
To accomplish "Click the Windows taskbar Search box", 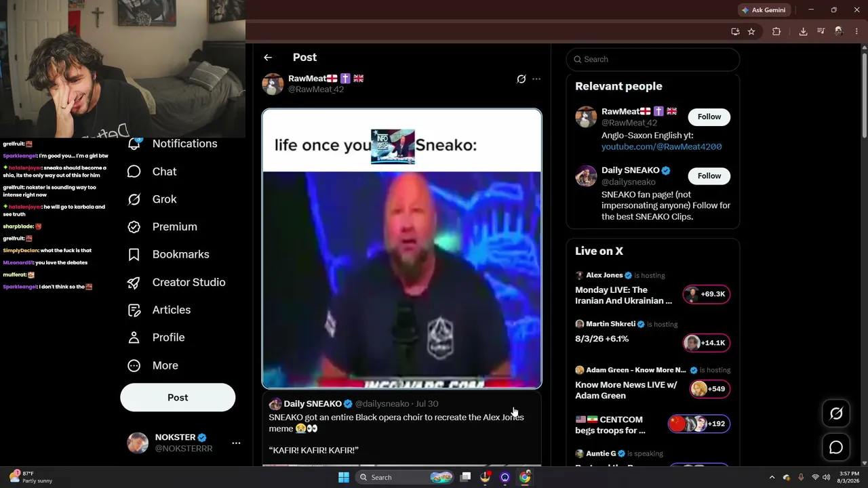I will click(406, 477).
